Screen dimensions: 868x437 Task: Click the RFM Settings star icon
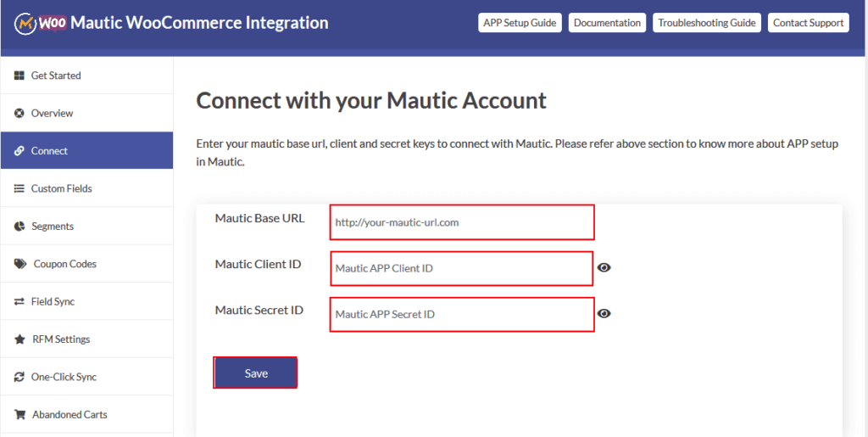click(19, 339)
